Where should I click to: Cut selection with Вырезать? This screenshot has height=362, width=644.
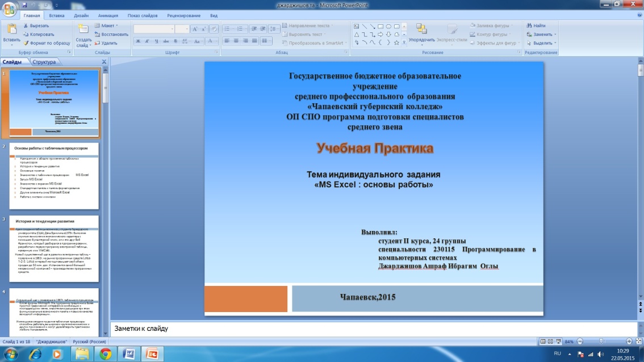tap(36, 26)
